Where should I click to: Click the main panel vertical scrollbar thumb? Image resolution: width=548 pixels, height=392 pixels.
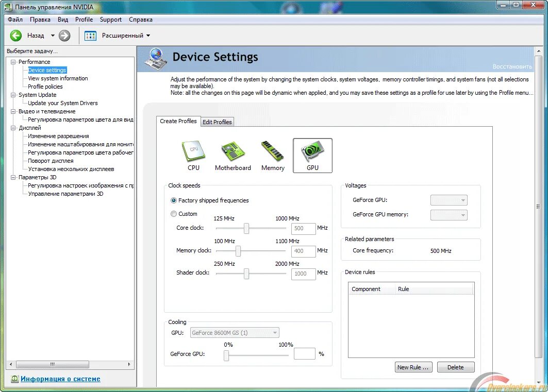(x=538, y=207)
